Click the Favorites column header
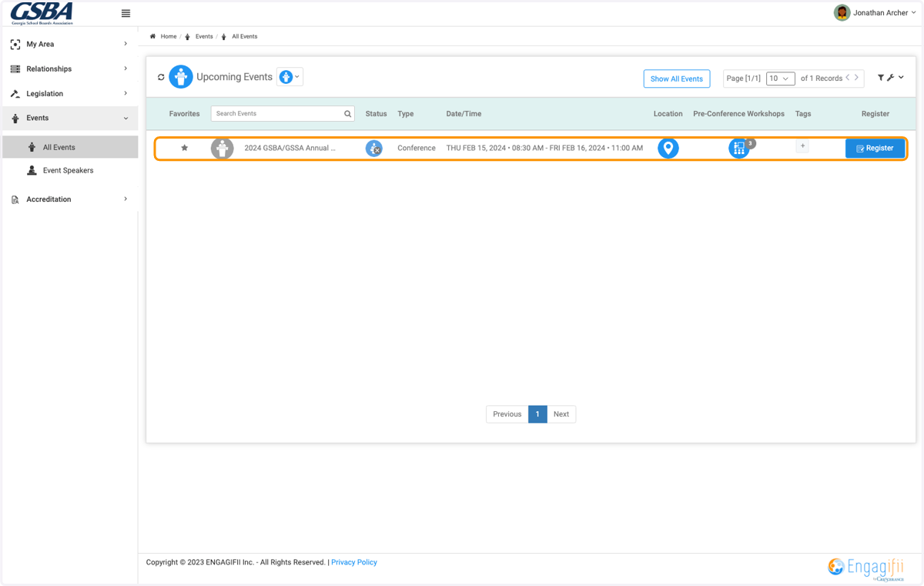 click(184, 114)
